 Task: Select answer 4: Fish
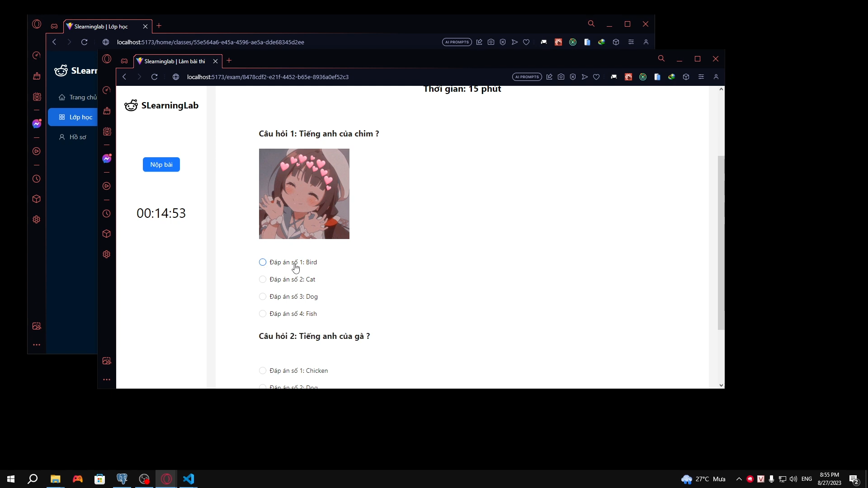coord(263,314)
